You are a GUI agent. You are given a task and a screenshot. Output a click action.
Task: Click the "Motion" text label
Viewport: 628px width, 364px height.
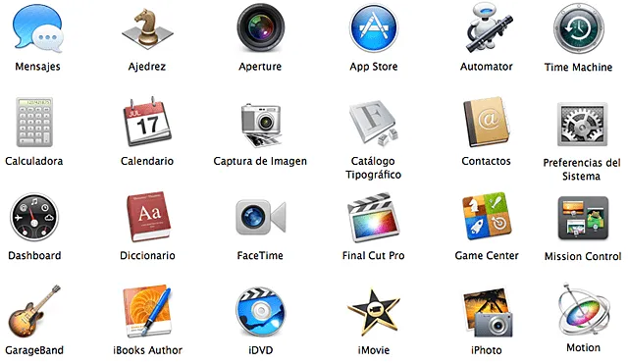coord(583,347)
